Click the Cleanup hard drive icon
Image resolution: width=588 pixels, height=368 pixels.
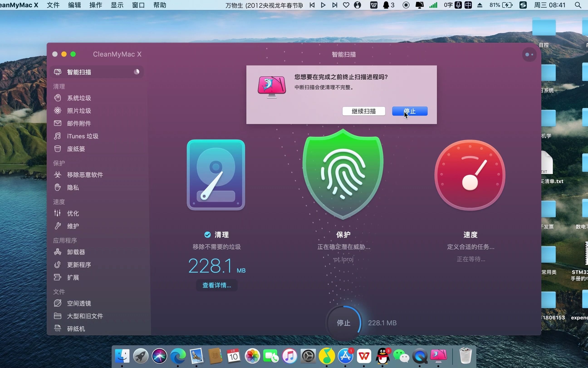216,175
